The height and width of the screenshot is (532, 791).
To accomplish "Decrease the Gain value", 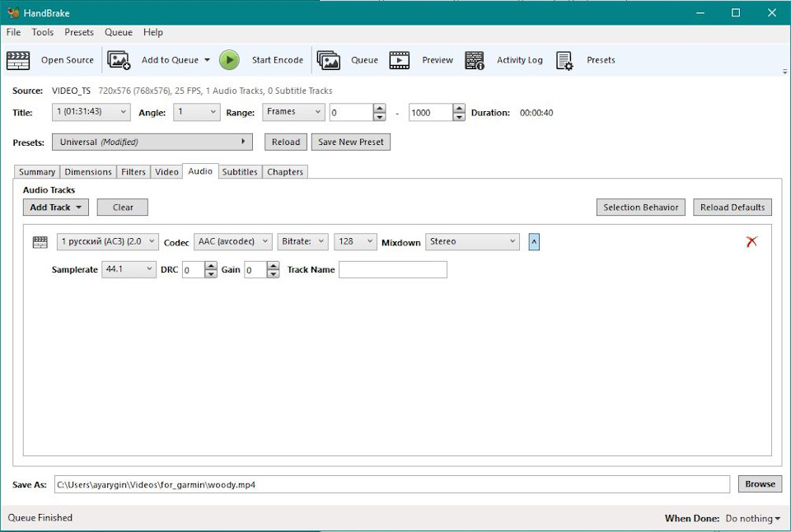I will (x=273, y=273).
